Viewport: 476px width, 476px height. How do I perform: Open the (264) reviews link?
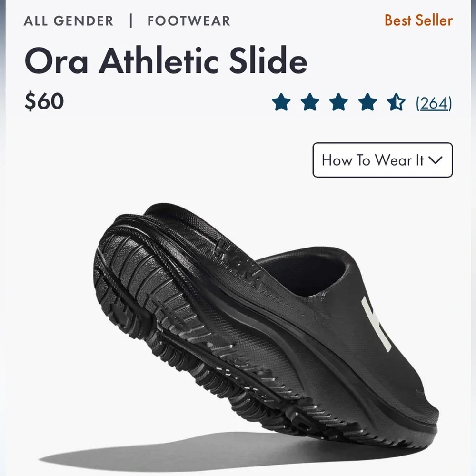coord(433,101)
